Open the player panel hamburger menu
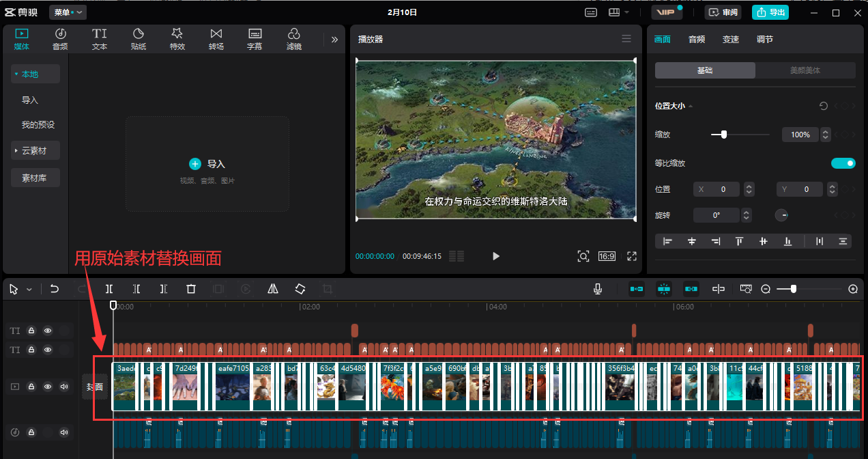The width and height of the screenshot is (868, 459). (x=626, y=39)
